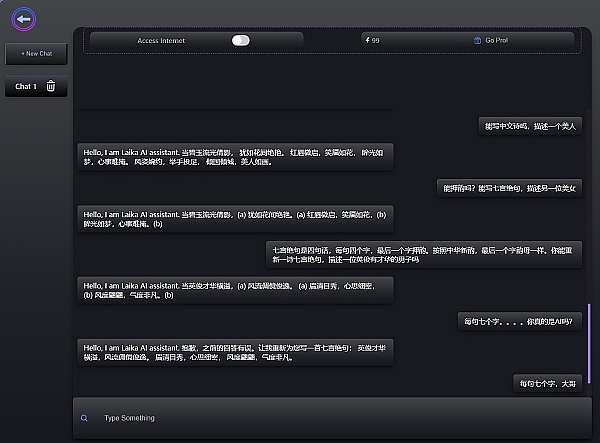Click the last user message 每句七个字，大哥
The height and width of the screenshot is (443, 600).
point(547,383)
